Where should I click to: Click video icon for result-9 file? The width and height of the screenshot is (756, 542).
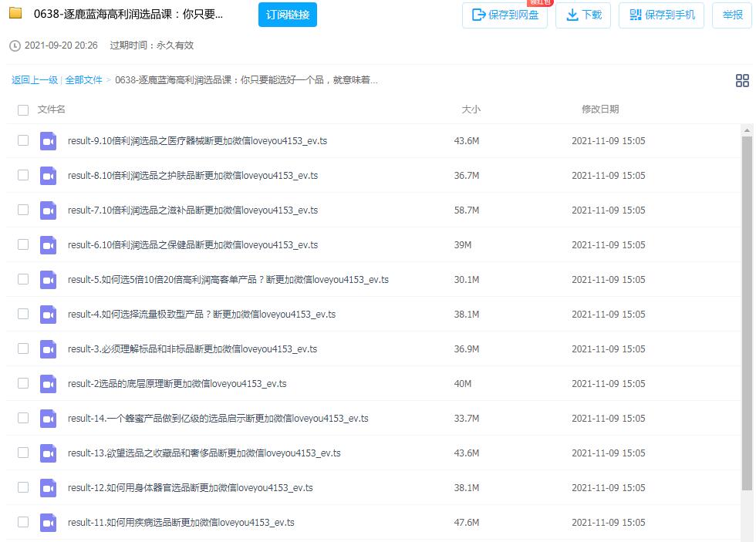(48, 141)
